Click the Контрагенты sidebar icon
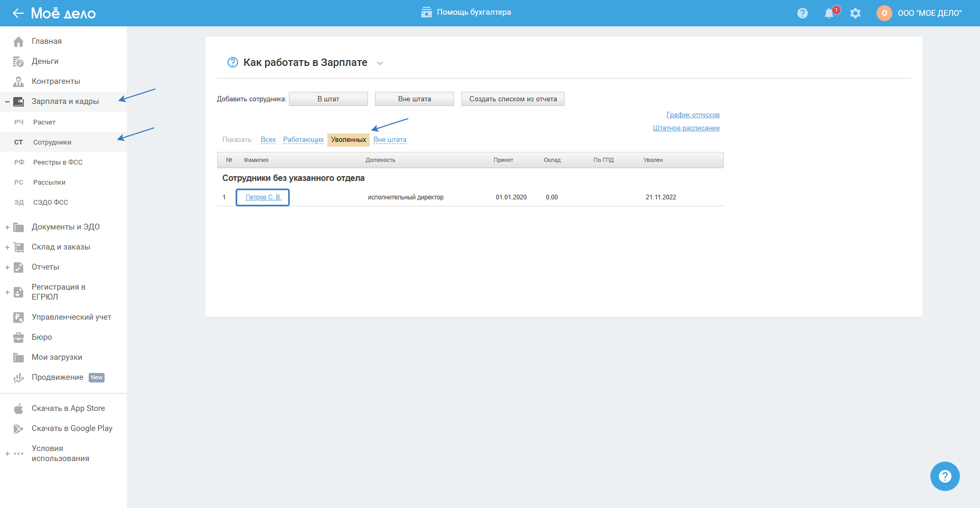 click(18, 81)
